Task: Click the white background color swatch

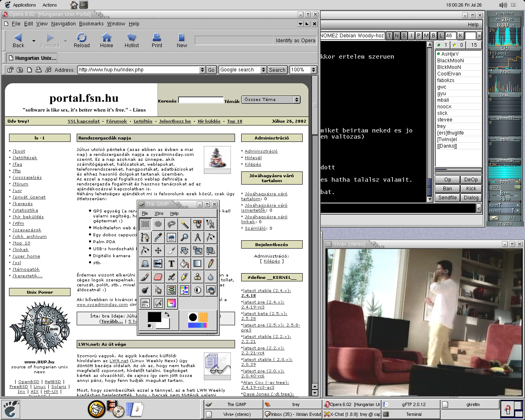Action: pyautogui.click(x=165, y=325)
